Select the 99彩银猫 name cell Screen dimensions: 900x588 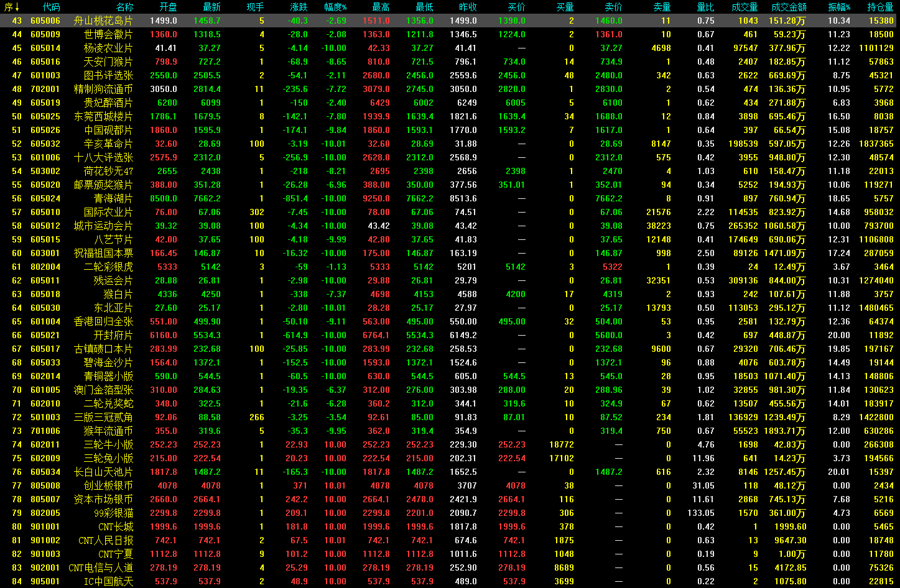point(113,513)
